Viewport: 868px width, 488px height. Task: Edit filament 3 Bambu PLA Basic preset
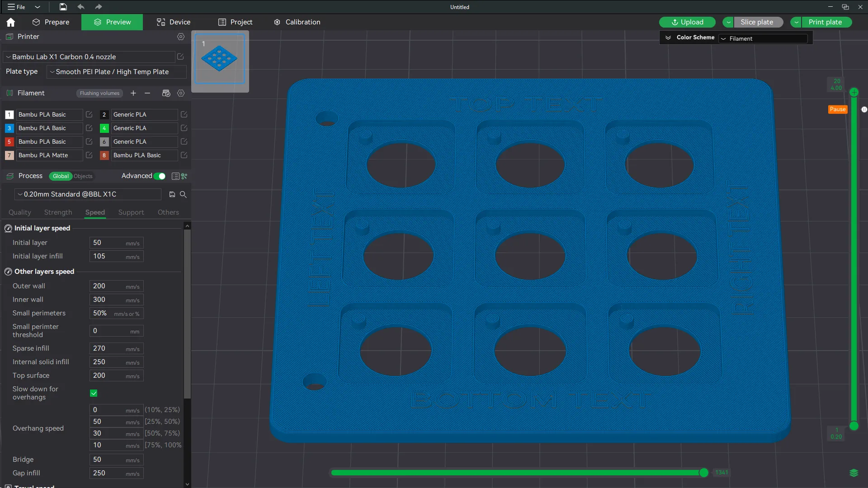(89, 128)
